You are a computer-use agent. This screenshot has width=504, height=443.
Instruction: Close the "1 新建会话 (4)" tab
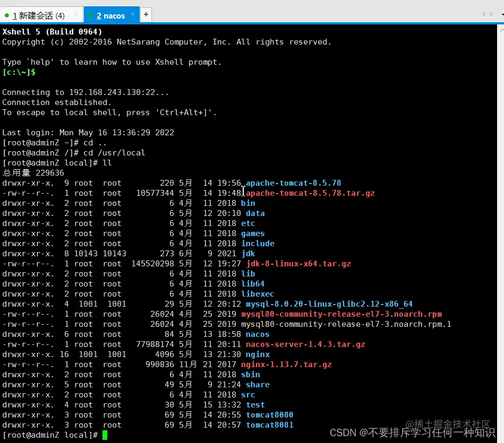tap(76, 14)
